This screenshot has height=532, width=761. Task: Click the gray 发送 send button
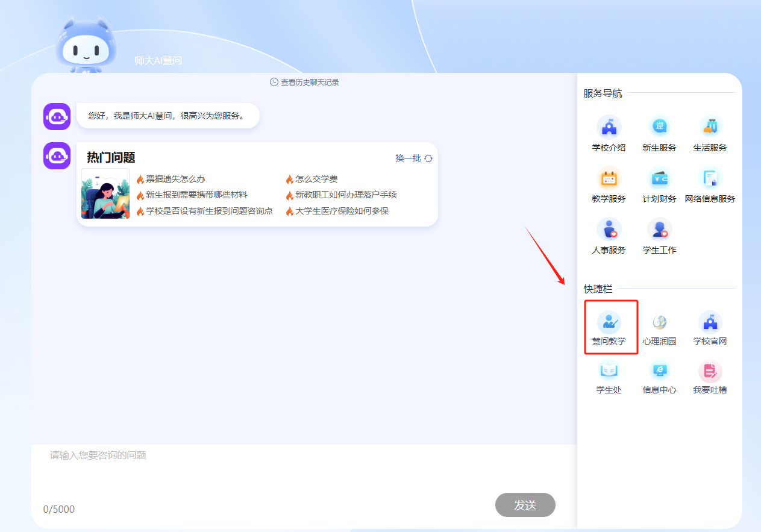tap(525, 505)
